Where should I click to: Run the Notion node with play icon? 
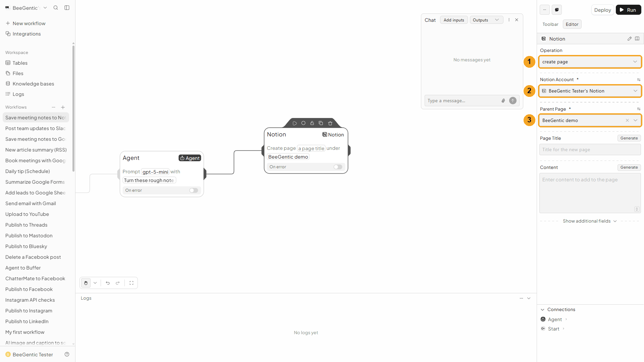[294, 123]
